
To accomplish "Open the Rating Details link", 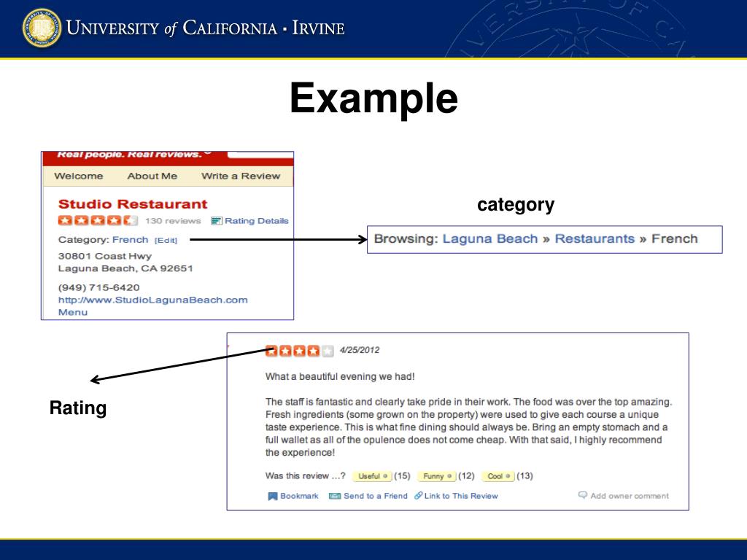I will click(256, 221).
